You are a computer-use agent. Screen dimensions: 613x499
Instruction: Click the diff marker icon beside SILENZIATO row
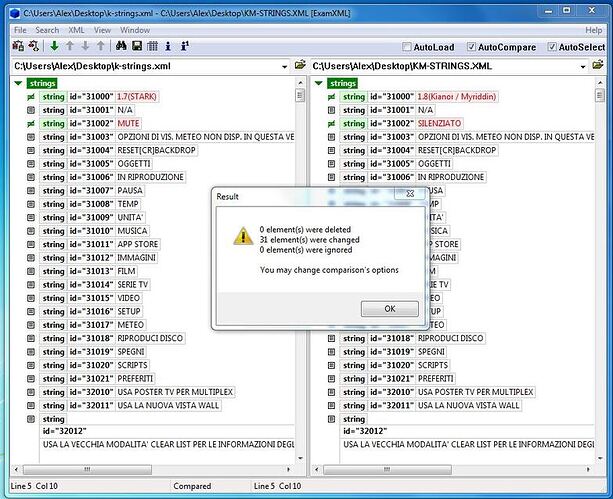pos(331,124)
